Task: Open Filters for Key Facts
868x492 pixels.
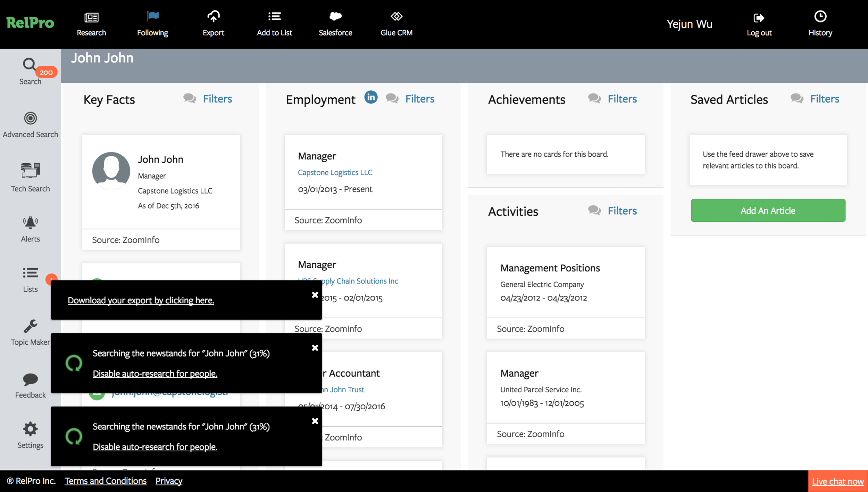Action: click(x=217, y=99)
